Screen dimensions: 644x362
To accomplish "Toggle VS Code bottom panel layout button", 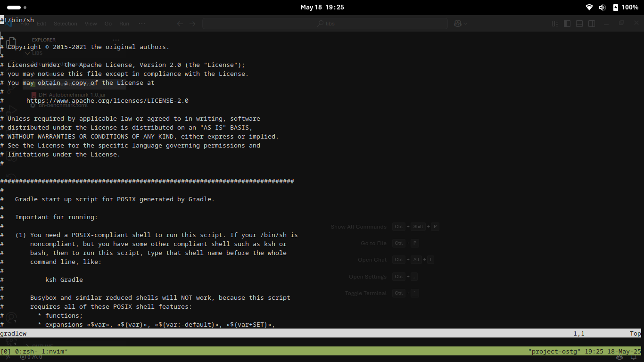I will pyautogui.click(x=579, y=24).
